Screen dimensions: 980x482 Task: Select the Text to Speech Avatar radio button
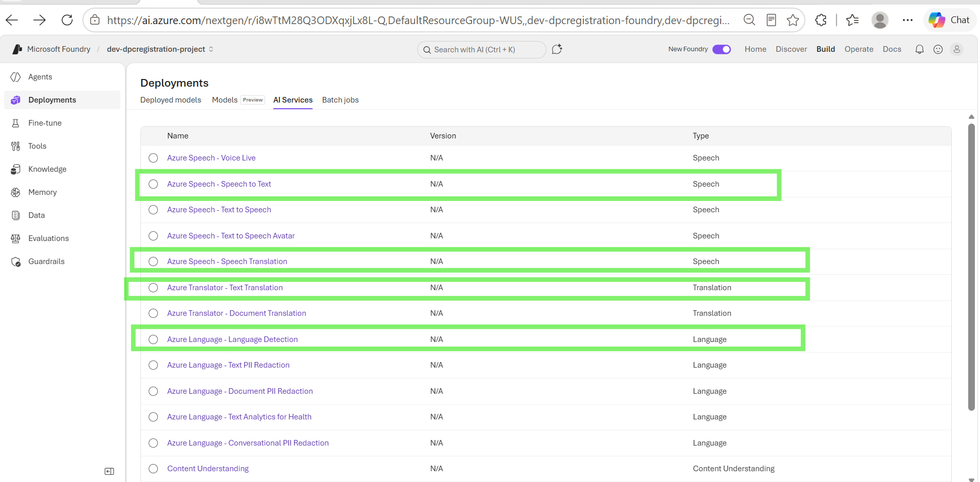tap(153, 236)
